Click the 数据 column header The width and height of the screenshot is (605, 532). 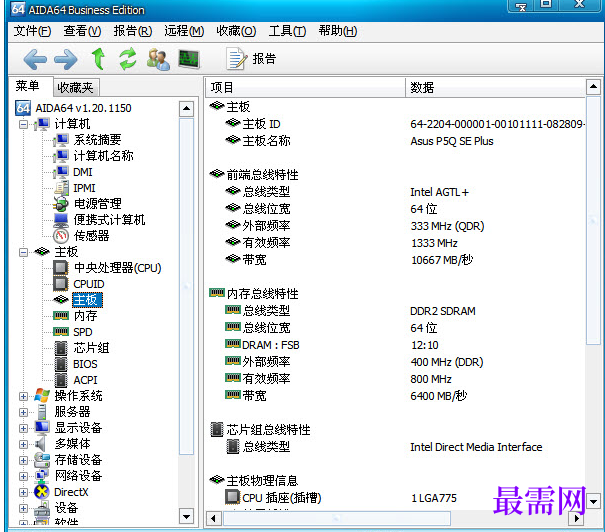pyautogui.click(x=496, y=88)
